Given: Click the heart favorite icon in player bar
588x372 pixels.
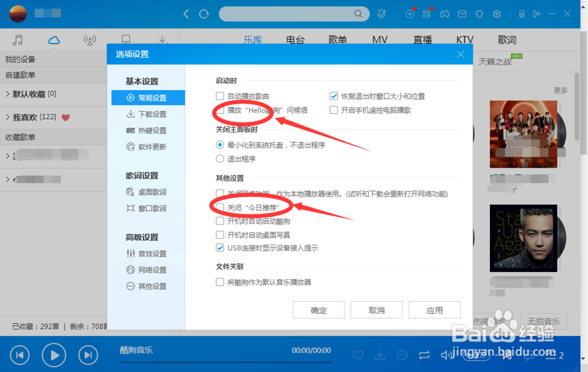Looking at the screenshot, I should pos(358,355).
